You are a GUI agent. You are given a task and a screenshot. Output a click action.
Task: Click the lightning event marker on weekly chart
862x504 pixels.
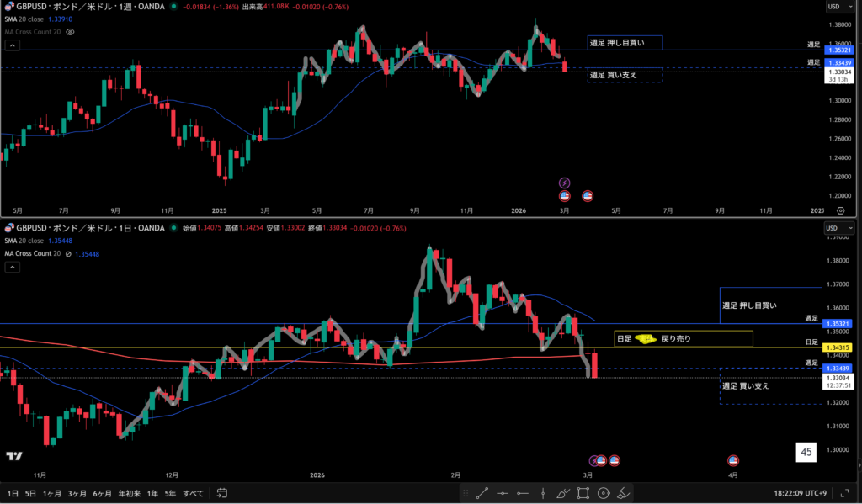coord(565,183)
